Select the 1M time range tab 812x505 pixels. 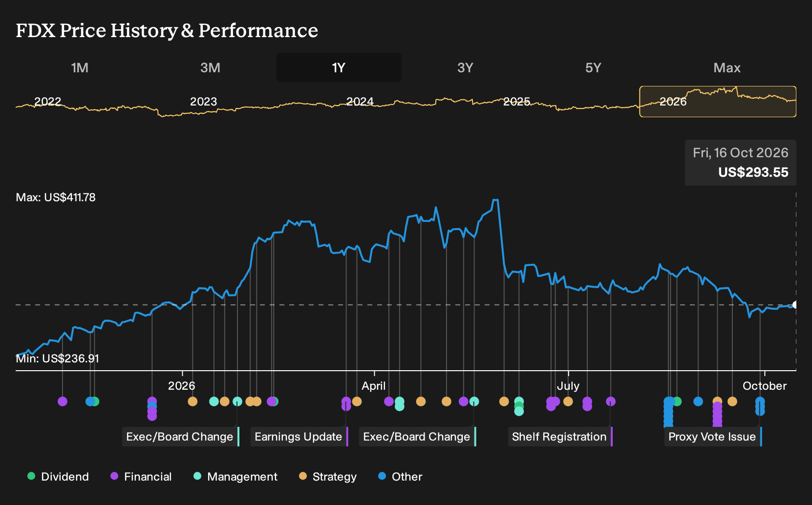[80, 67]
